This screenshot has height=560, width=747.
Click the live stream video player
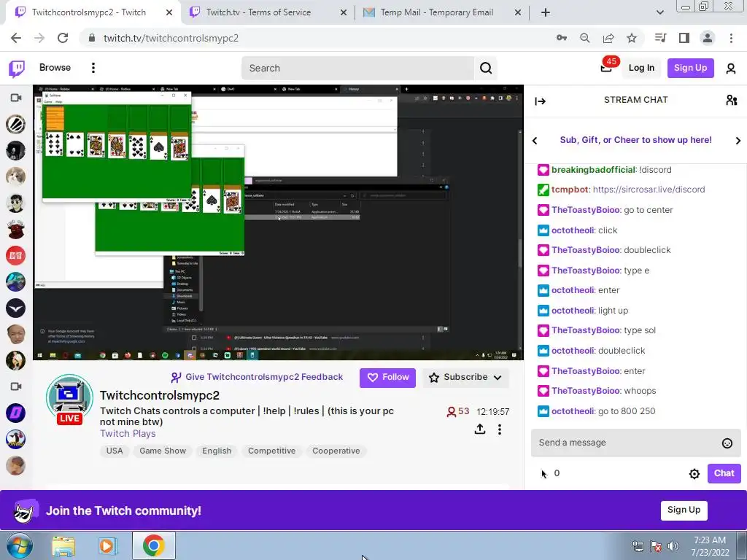pos(278,222)
